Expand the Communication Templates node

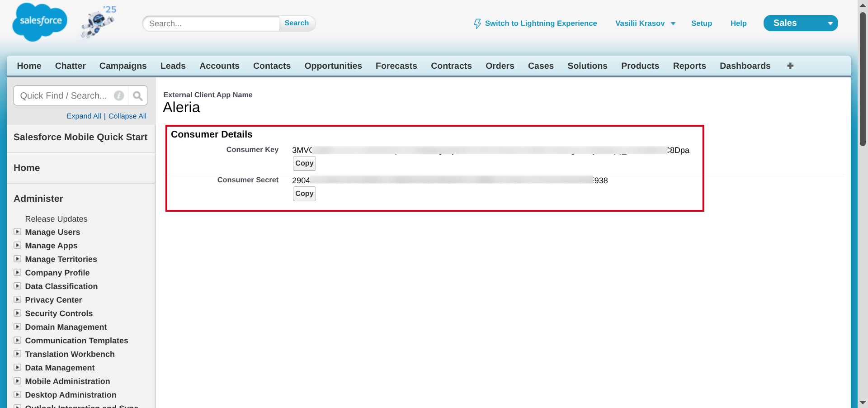point(18,340)
